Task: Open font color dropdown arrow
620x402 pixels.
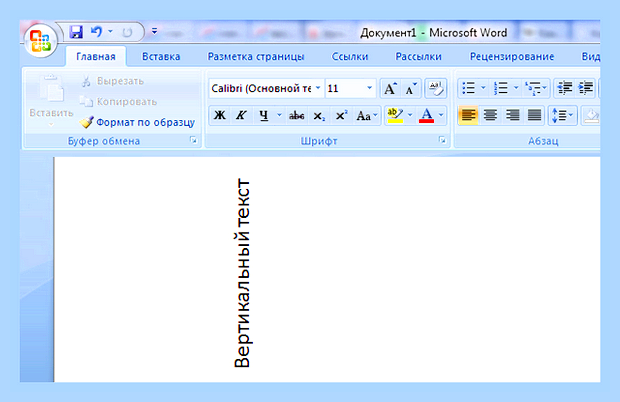Action: coord(441,115)
